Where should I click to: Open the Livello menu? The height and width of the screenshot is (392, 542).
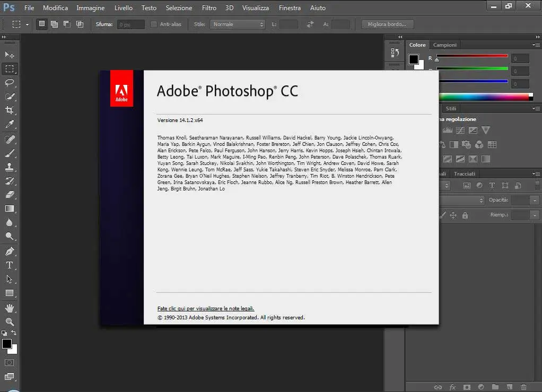(x=124, y=7)
